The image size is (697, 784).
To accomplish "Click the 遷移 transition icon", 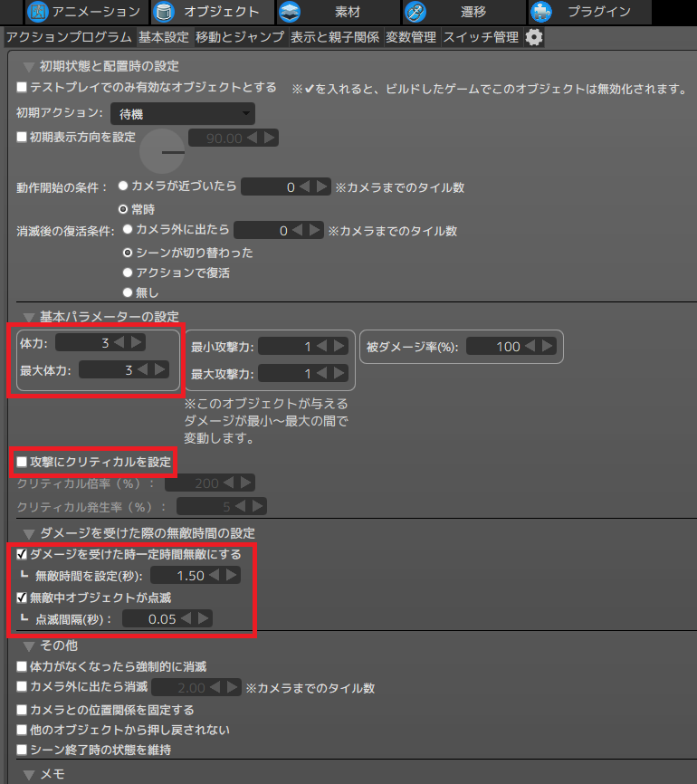I will tap(415, 12).
